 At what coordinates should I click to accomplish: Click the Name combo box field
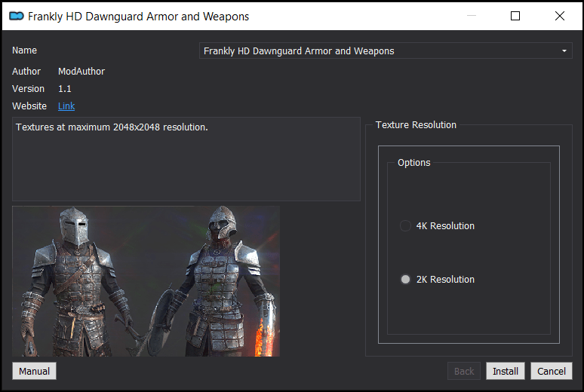tap(386, 51)
